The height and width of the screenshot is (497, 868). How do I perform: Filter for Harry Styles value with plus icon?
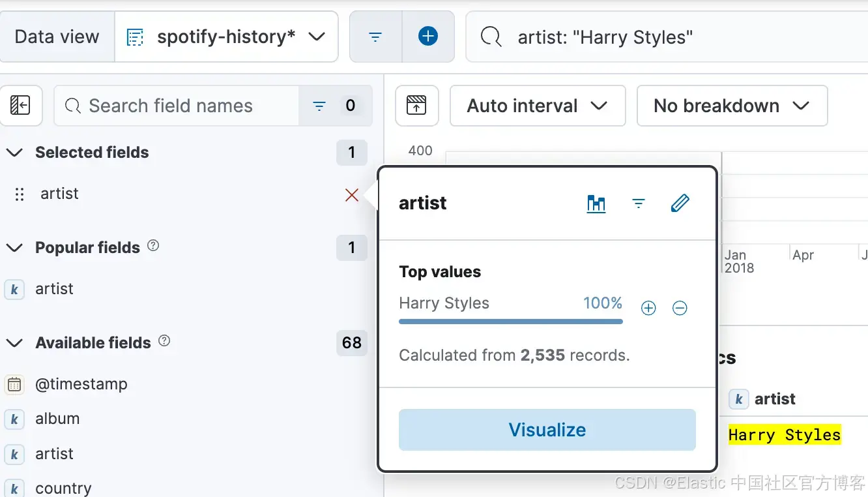point(648,308)
